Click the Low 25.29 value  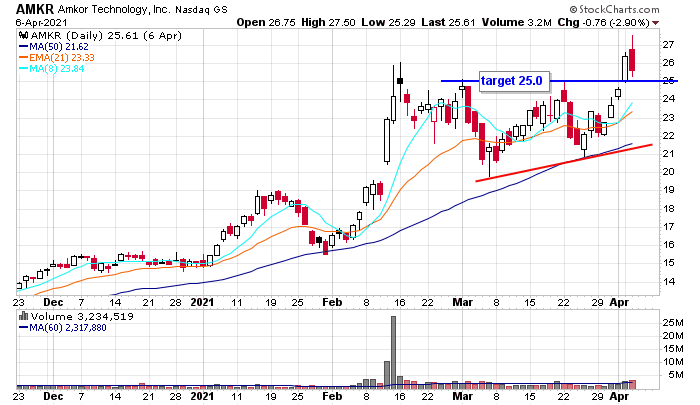tap(389, 22)
